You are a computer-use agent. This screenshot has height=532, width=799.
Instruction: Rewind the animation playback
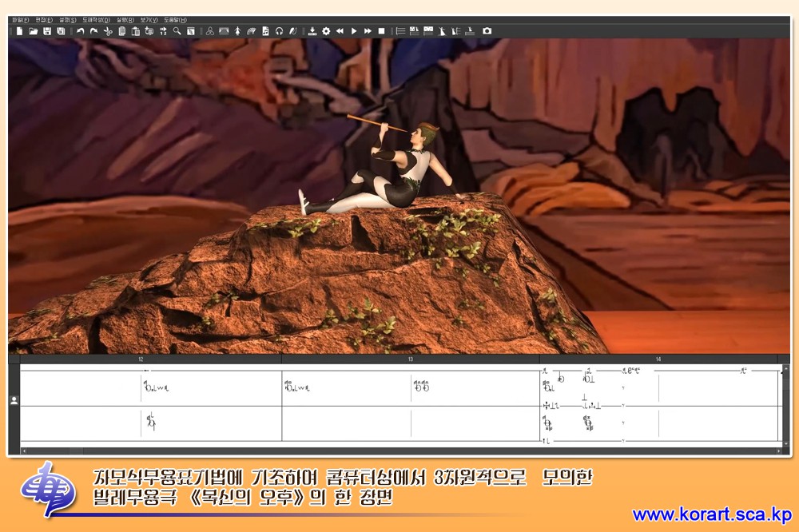click(x=340, y=31)
